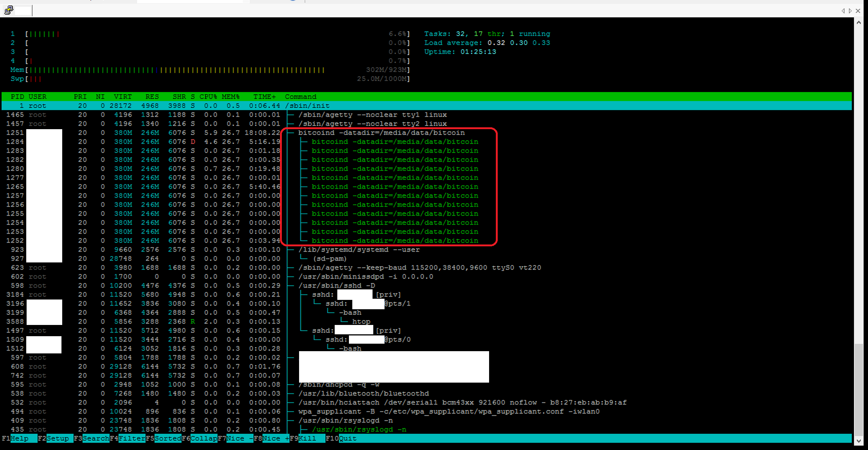Click the vertical scrollbar up arrow
Screen dimensions: 868x450
pos(859,22)
